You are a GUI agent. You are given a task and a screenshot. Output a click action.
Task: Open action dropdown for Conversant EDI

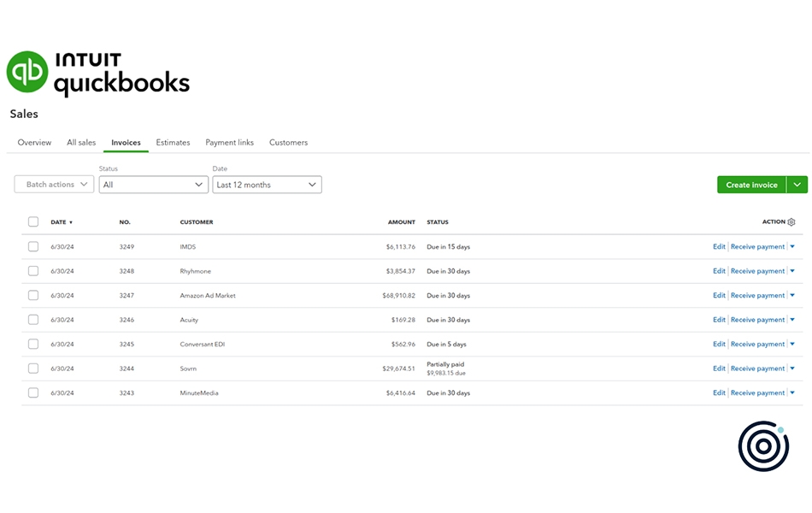[792, 344]
